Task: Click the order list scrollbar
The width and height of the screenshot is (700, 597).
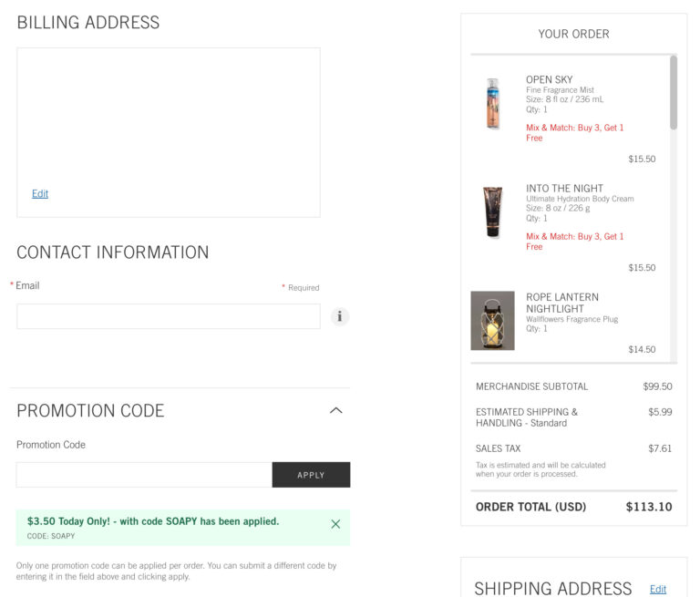Action: click(x=674, y=92)
